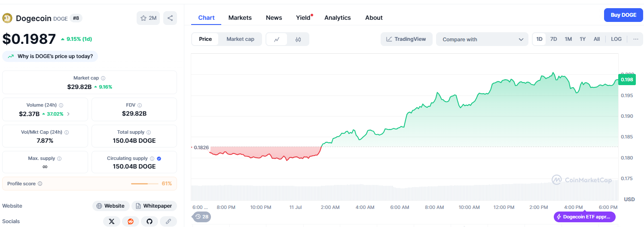Add Dogecoin to watchlist star button
This screenshot has height=227, width=644.
[148, 18]
